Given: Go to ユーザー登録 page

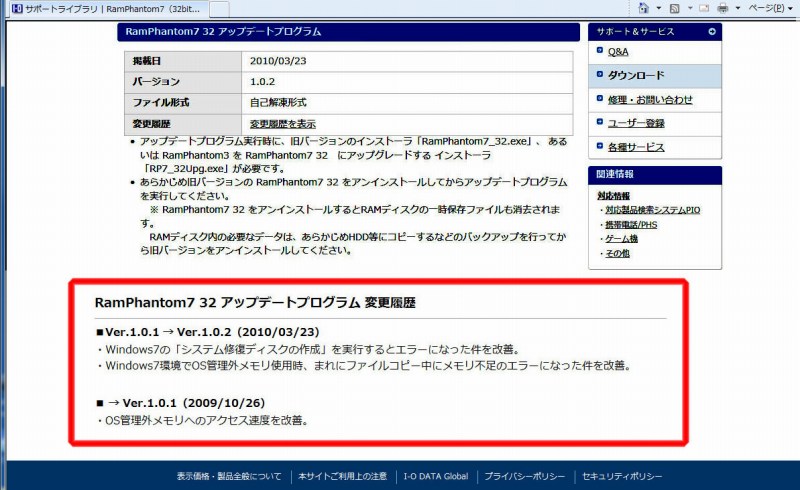Looking at the screenshot, I should [x=635, y=123].
